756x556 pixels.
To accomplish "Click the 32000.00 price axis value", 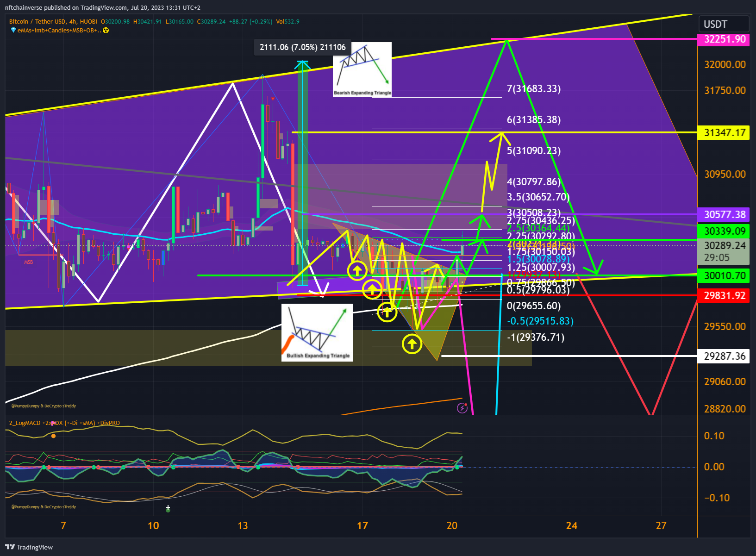I will [725, 65].
